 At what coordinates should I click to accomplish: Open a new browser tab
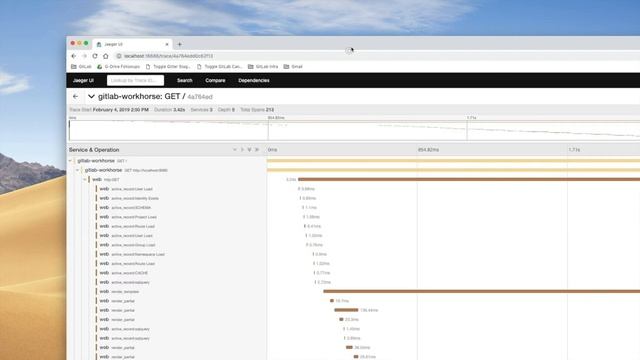point(180,44)
